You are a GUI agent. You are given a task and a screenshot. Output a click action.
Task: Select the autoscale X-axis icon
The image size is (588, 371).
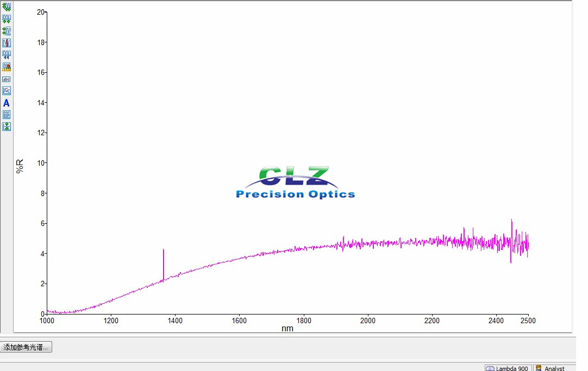click(x=7, y=19)
